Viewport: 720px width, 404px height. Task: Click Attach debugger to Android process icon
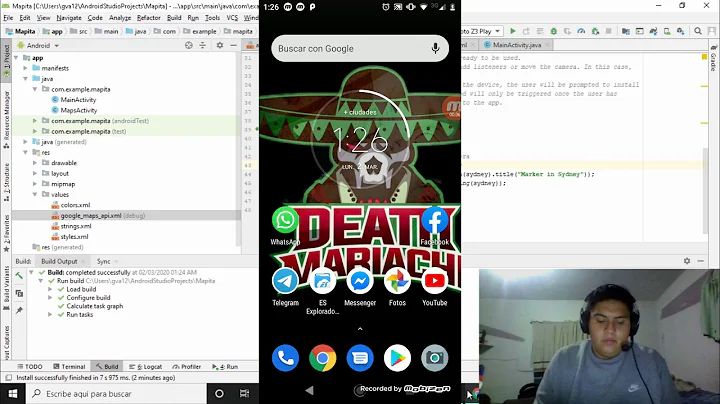click(595, 31)
